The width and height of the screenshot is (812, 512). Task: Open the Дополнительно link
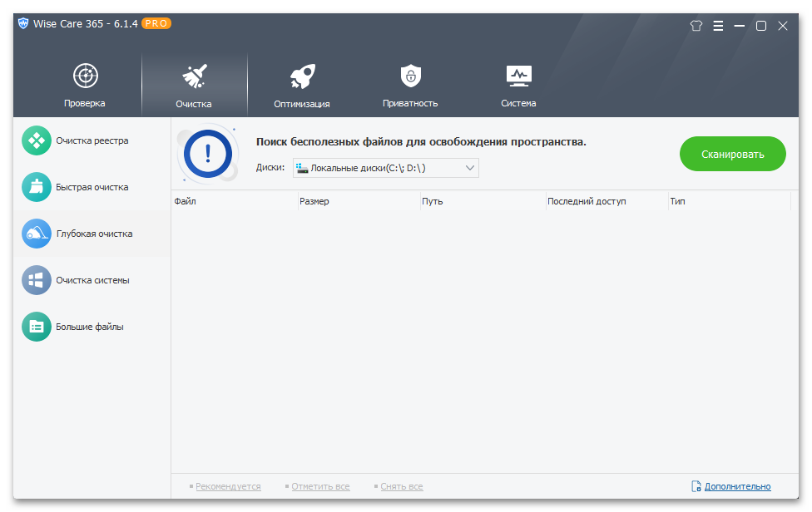[737, 487]
